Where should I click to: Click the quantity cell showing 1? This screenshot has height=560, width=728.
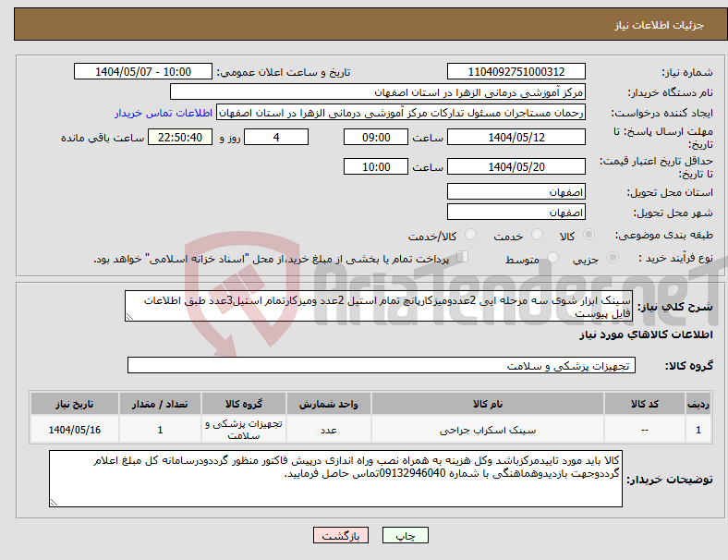coord(160,430)
